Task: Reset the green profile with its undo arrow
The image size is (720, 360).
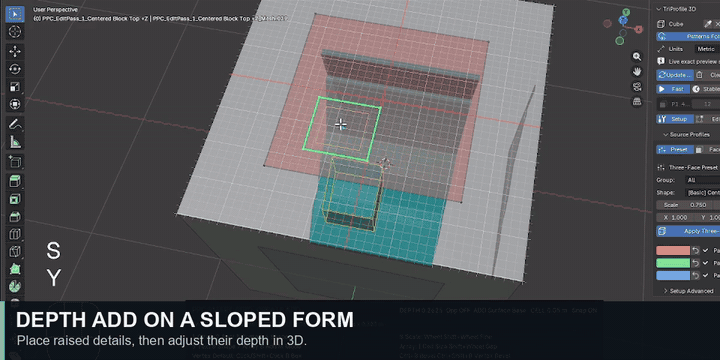Action: pos(696,263)
